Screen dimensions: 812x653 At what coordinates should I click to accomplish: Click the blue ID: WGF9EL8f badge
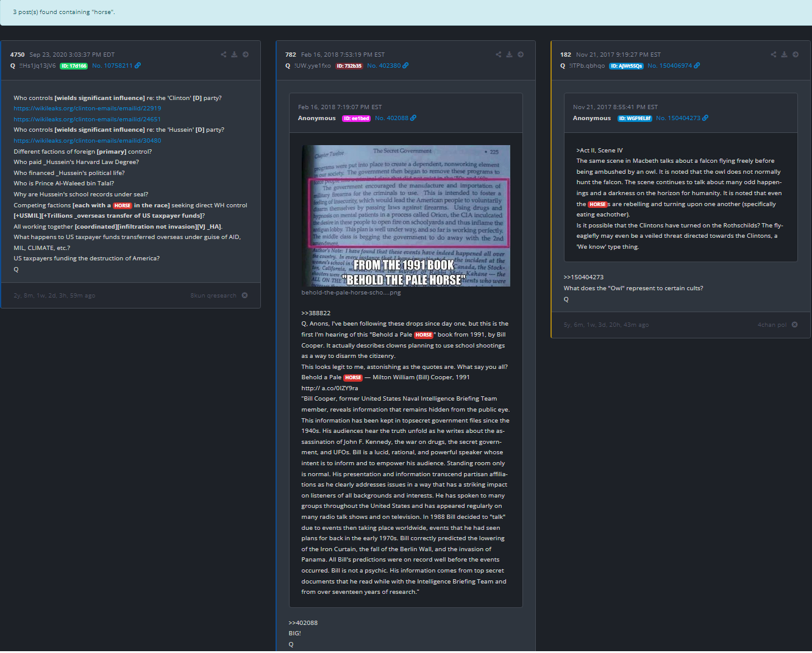635,118
